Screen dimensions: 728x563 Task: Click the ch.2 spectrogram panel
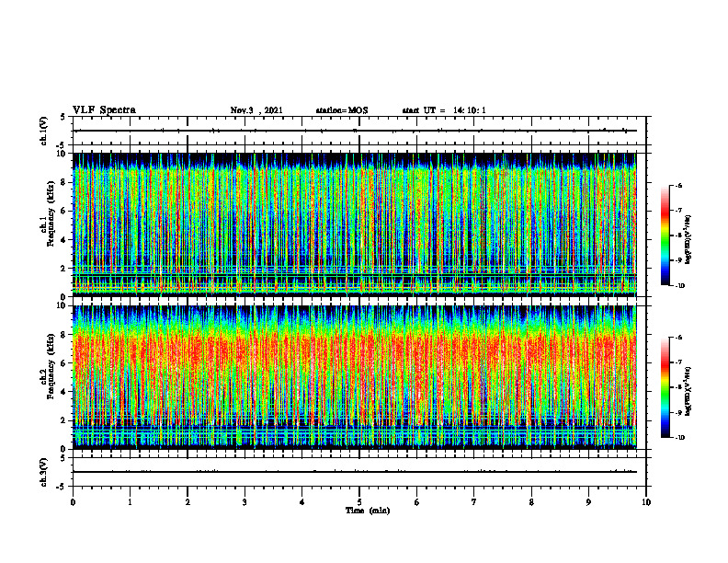355,377
